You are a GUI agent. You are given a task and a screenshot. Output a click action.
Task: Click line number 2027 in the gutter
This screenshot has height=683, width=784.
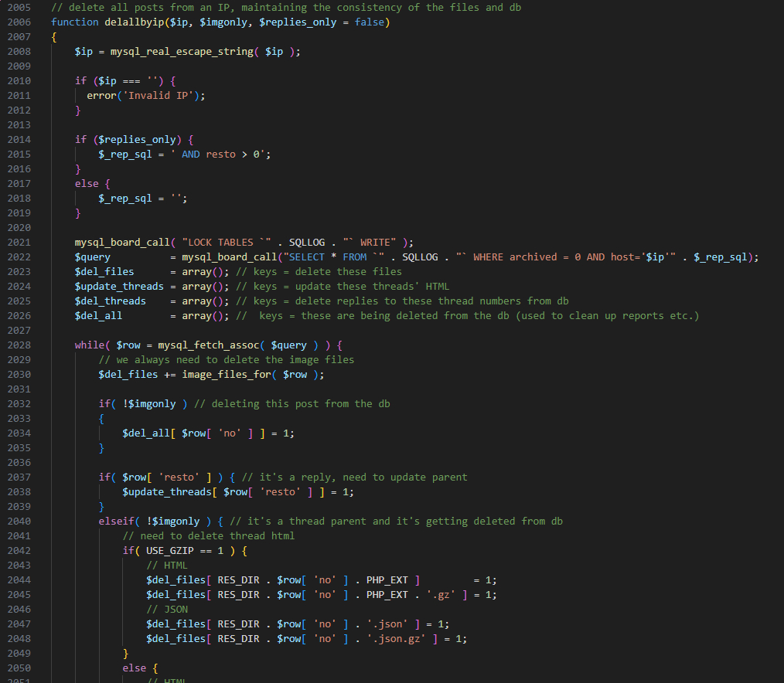point(19,330)
